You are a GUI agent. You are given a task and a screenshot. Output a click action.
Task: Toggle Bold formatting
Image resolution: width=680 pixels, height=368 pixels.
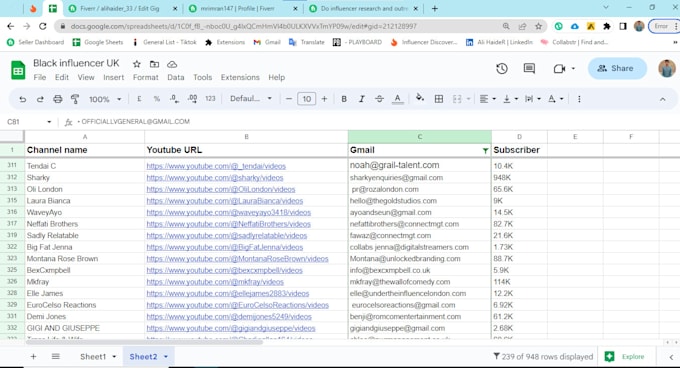tap(344, 99)
